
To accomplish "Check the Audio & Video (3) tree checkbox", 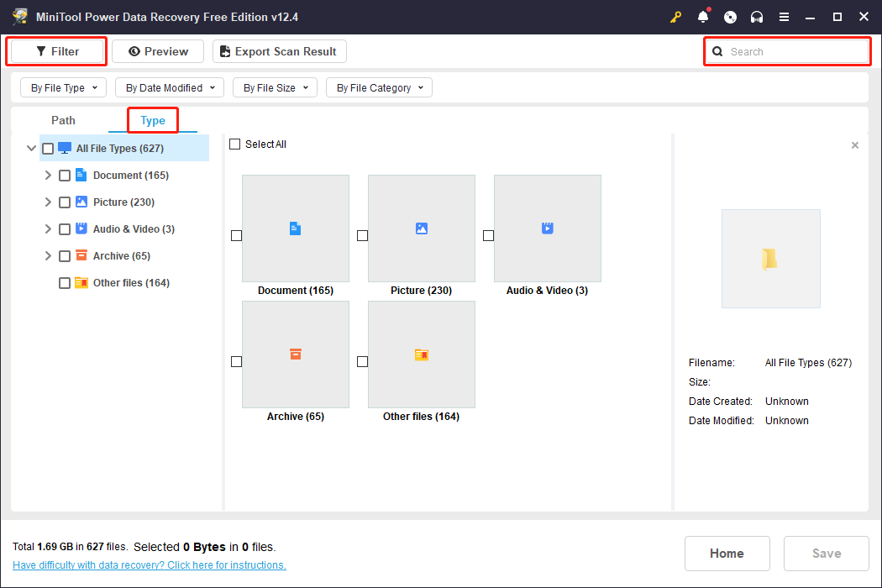I will 65,229.
